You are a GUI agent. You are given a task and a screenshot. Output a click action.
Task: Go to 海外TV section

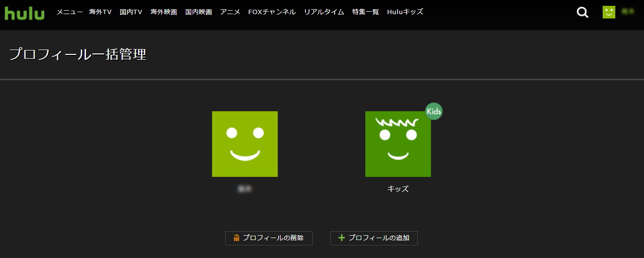click(101, 12)
